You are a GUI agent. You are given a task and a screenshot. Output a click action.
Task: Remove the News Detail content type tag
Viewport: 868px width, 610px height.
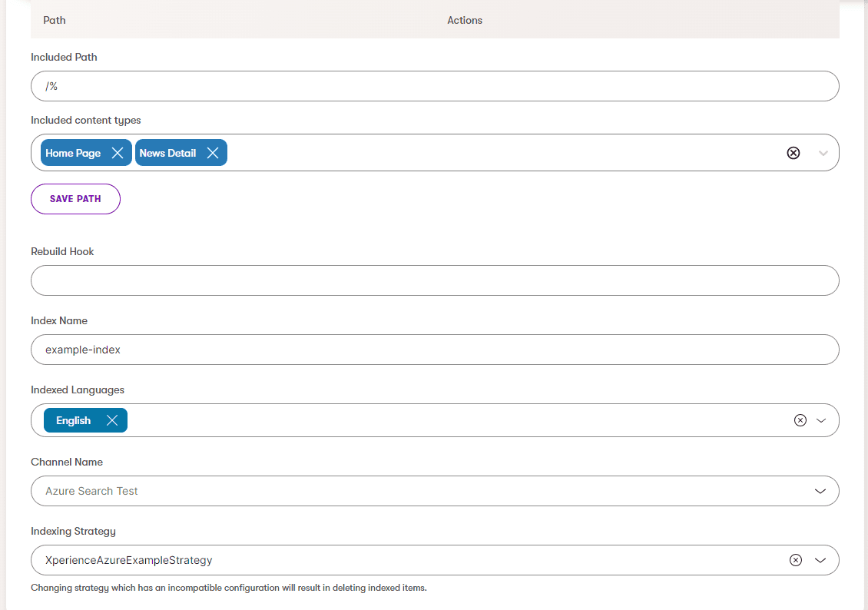click(x=213, y=153)
